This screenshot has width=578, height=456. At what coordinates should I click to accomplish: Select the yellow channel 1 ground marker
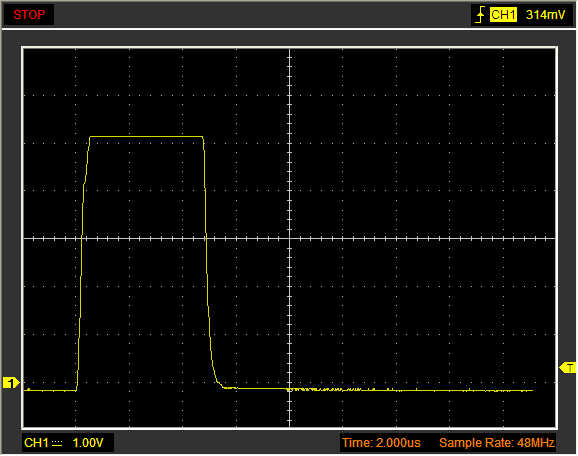[11, 383]
